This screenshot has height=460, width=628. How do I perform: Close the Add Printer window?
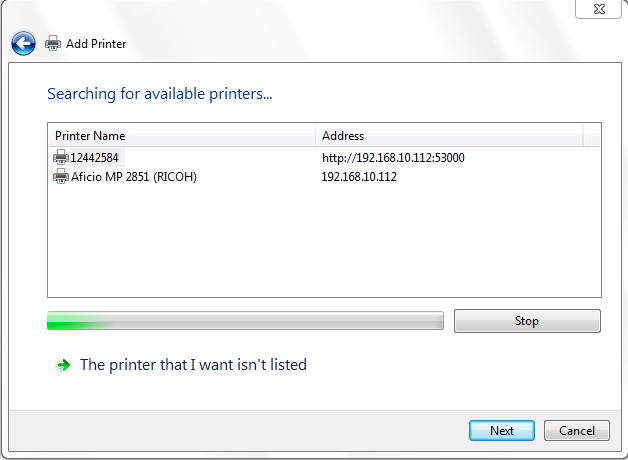598,7
